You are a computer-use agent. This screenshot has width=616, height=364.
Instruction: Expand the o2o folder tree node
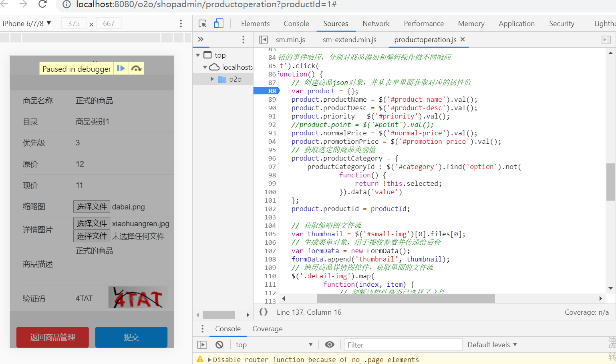pos(212,79)
